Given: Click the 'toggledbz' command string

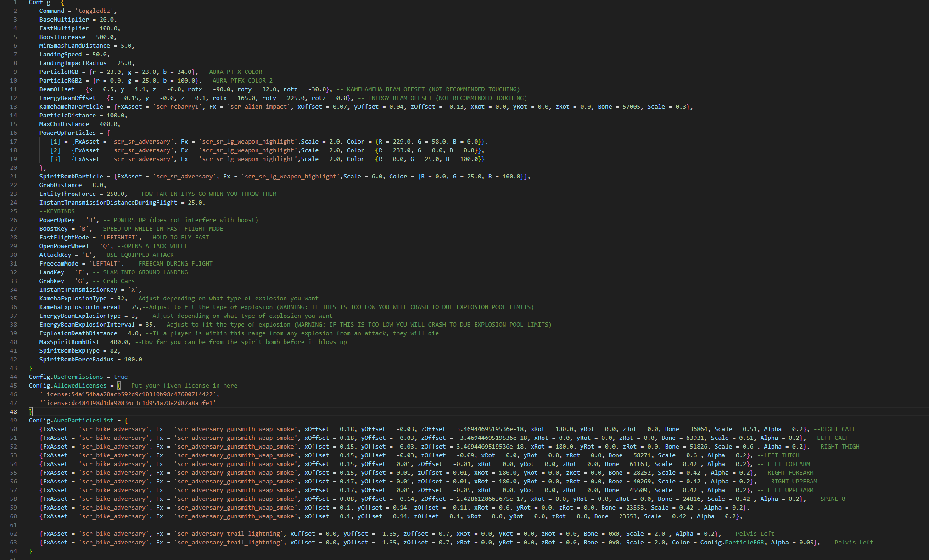Looking at the screenshot, I should click(x=95, y=11).
